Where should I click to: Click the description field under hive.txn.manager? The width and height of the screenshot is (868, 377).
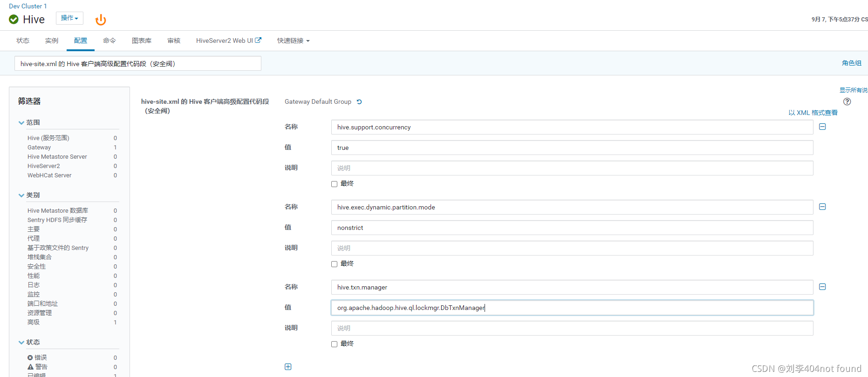(572, 328)
